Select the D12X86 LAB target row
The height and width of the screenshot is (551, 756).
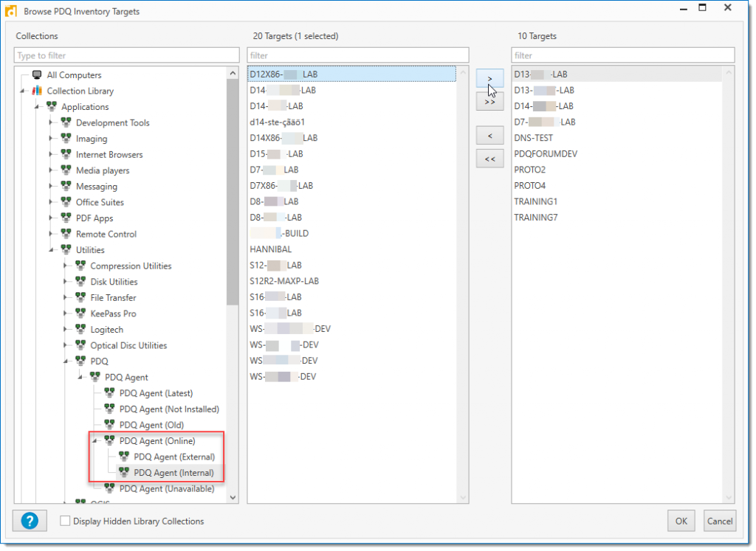[352, 74]
